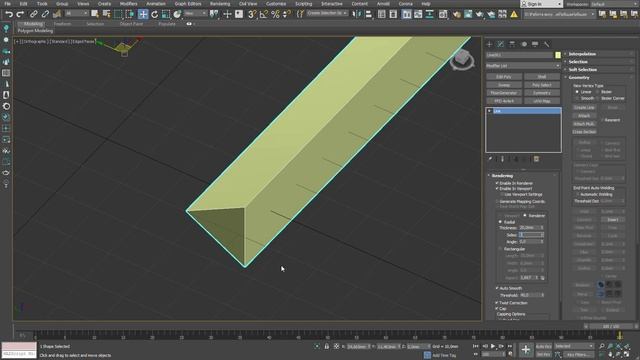Open the selection filter All dropdown

pyautogui.click(x=77, y=14)
